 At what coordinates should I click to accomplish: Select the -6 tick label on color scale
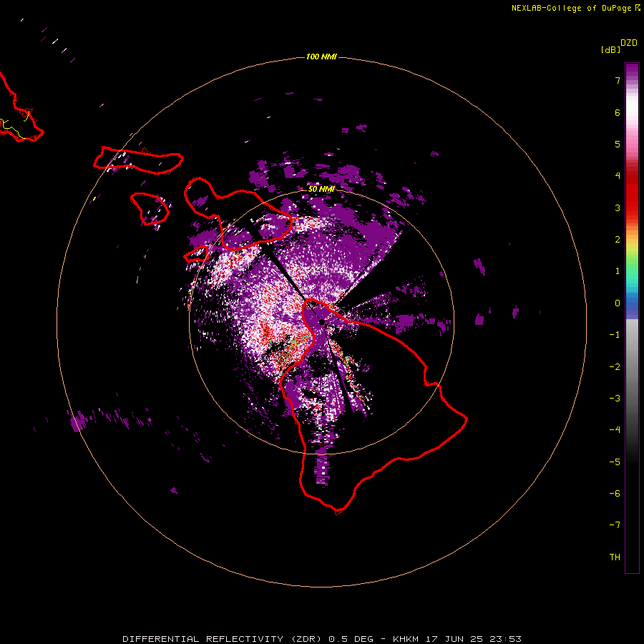[x=615, y=494]
